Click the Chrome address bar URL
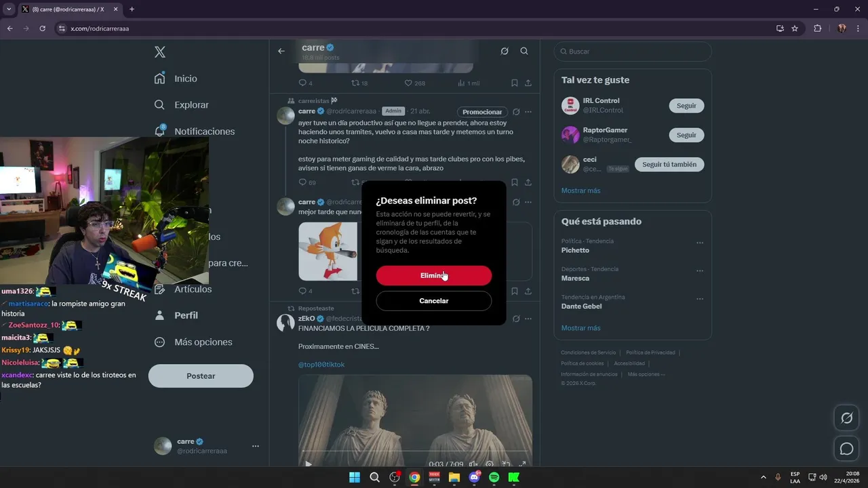 (x=100, y=28)
